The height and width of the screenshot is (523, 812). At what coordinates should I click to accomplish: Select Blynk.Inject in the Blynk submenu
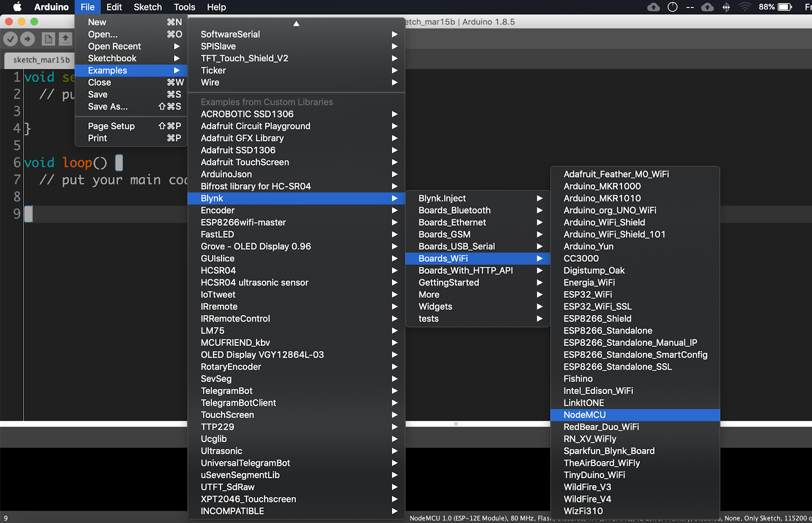tap(478, 198)
